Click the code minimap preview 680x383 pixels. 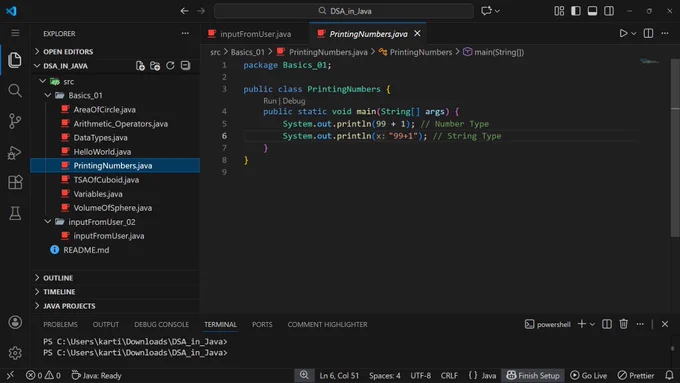(x=649, y=62)
